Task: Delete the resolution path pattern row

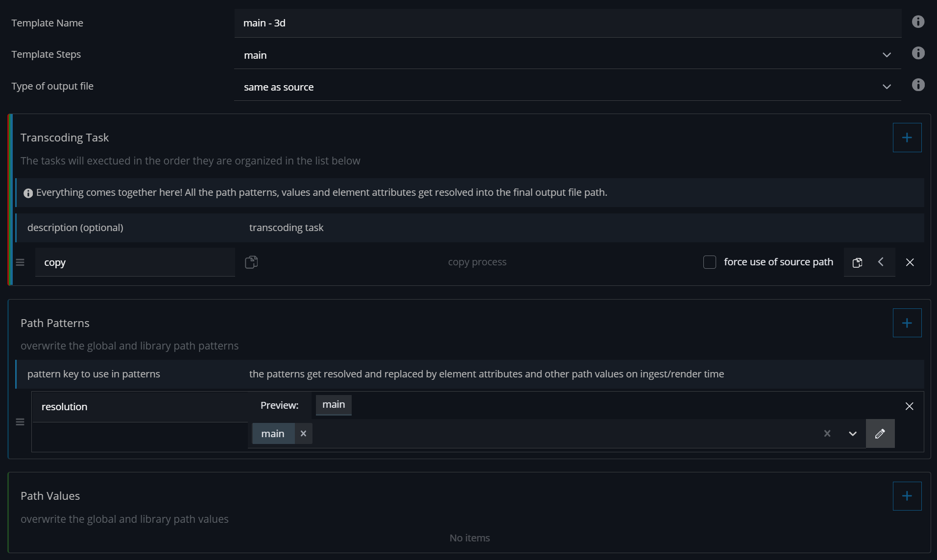Action: tap(909, 406)
